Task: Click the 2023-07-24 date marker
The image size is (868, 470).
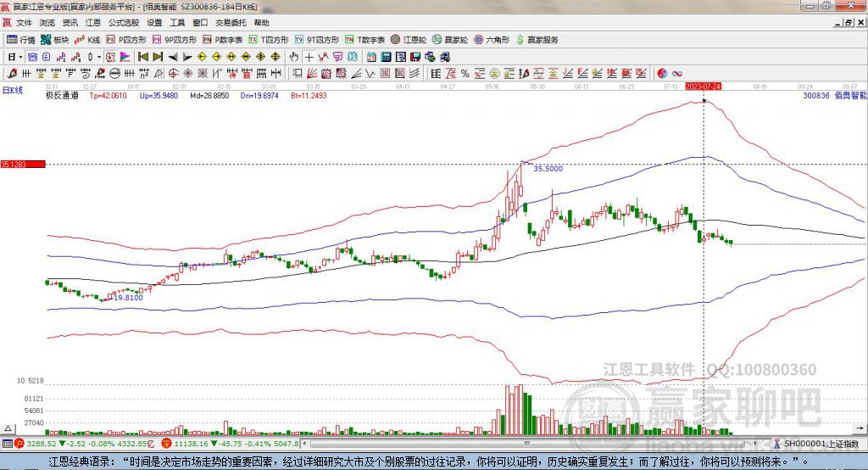Action: [703, 87]
